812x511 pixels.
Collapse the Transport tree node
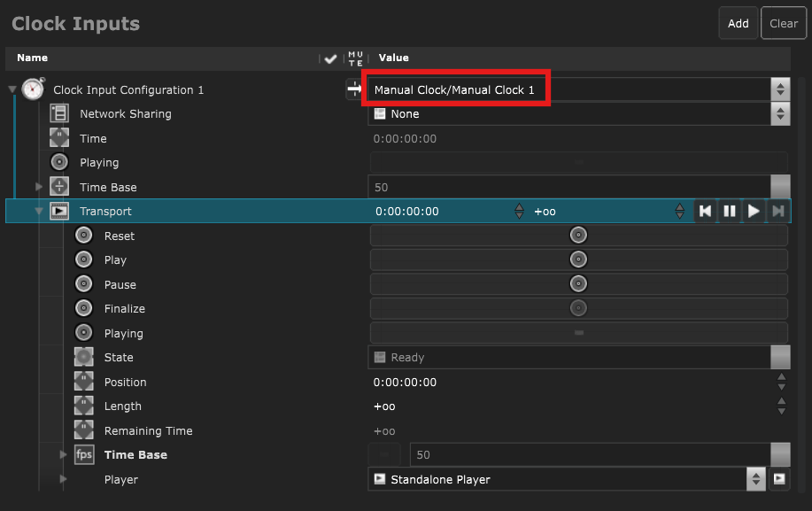pos(39,212)
